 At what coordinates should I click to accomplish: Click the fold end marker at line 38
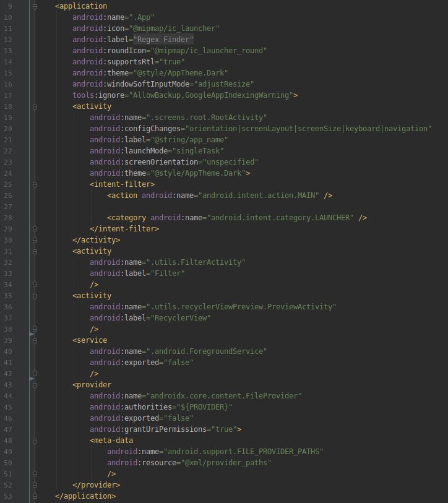35,329
